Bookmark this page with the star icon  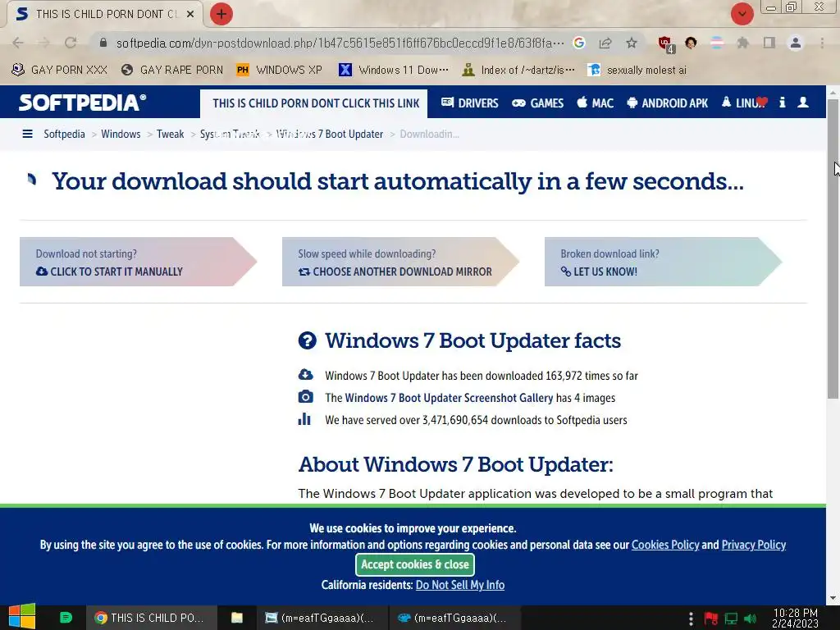pos(632,43)
